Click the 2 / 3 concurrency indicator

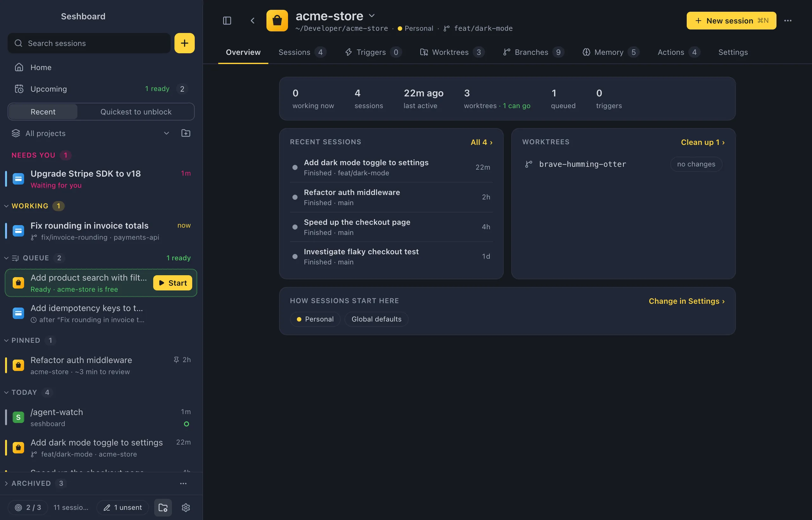tap(28, 507)
